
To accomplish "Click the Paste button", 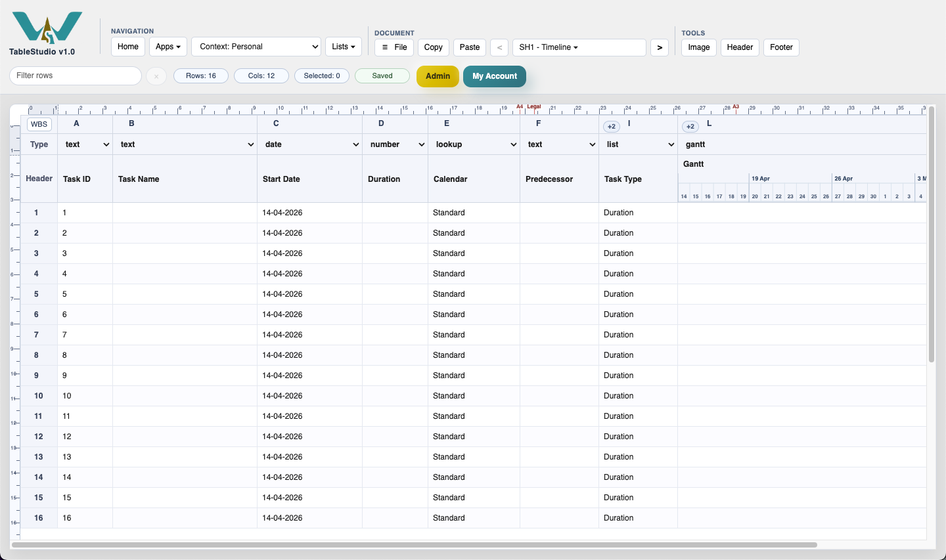I will [470, 47].
